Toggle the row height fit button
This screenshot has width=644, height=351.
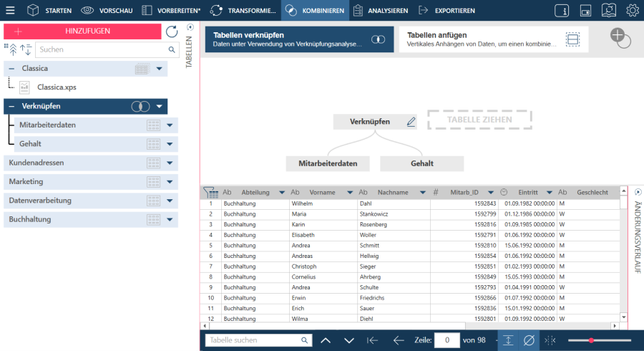pyautogui.click(x=507, y=340)
